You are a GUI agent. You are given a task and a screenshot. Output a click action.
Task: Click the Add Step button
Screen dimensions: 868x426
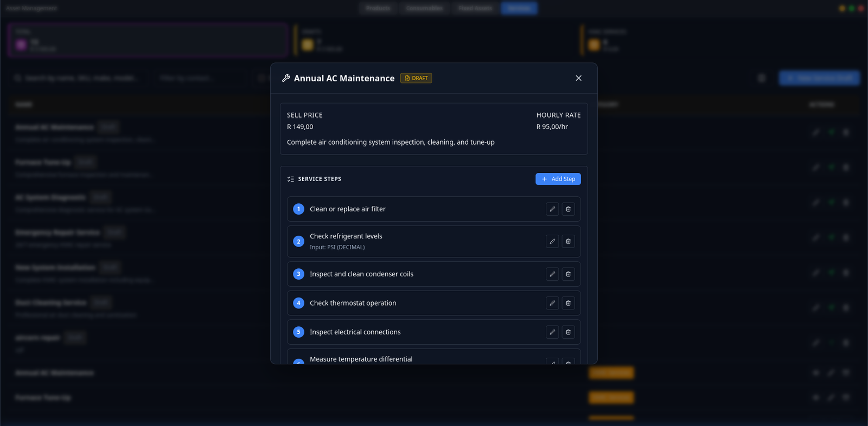(x=558, y=179)
